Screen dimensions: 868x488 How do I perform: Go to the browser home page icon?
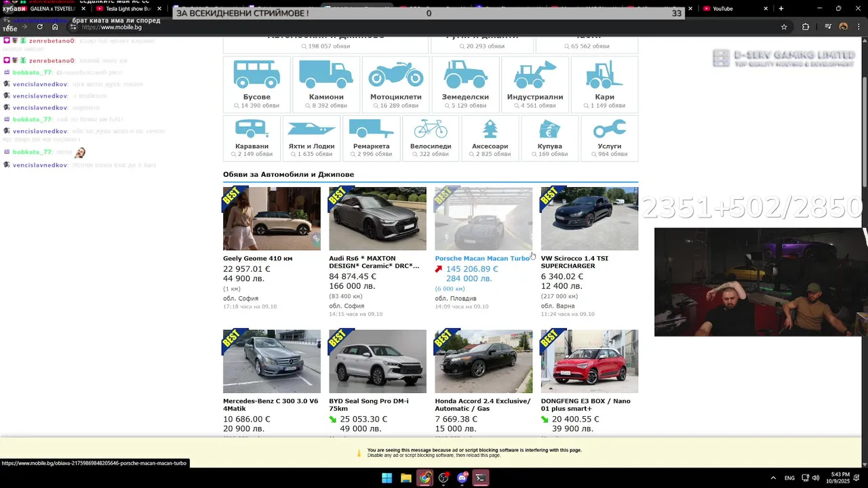click(56, 27)
